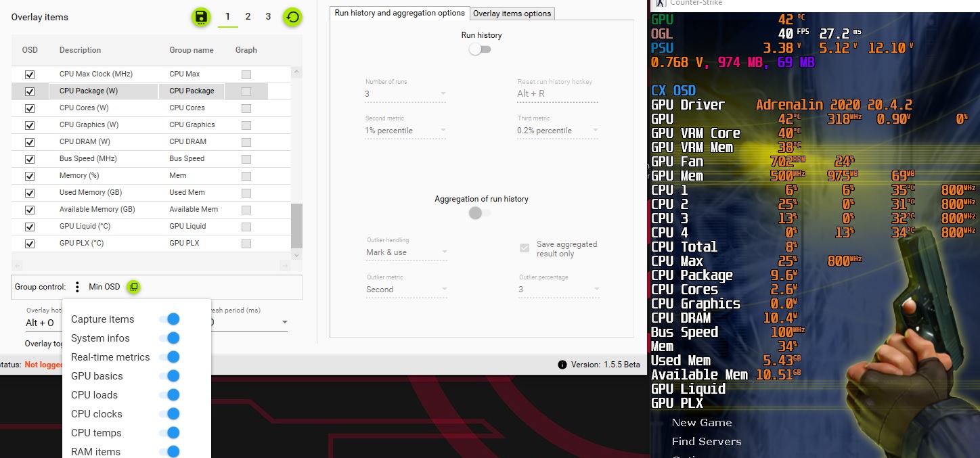Click the green reset overlay configuration icon
This screenshot has height=458, width=980.
coord(292,17)
